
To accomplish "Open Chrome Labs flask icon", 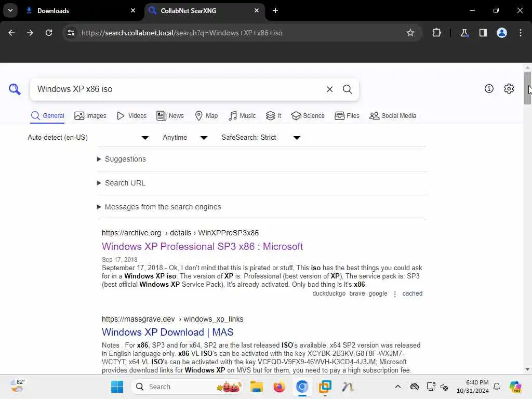I will 464,33.
